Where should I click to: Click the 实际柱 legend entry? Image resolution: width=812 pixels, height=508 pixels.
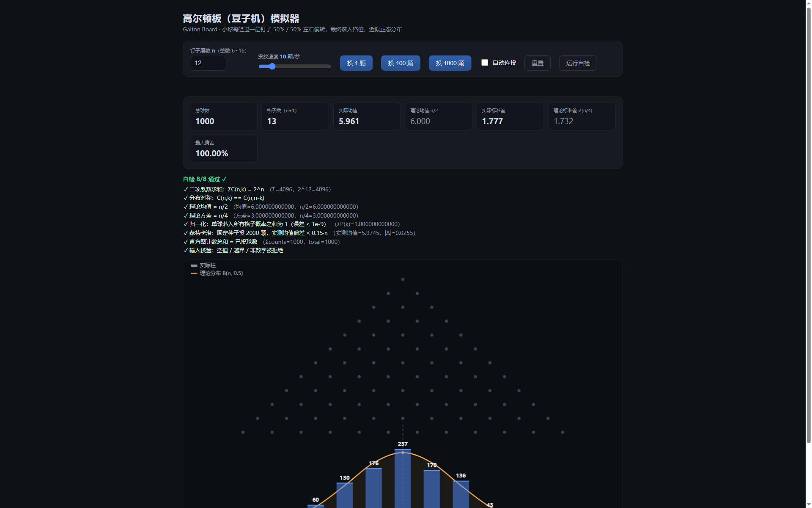(x=203, y=265)
